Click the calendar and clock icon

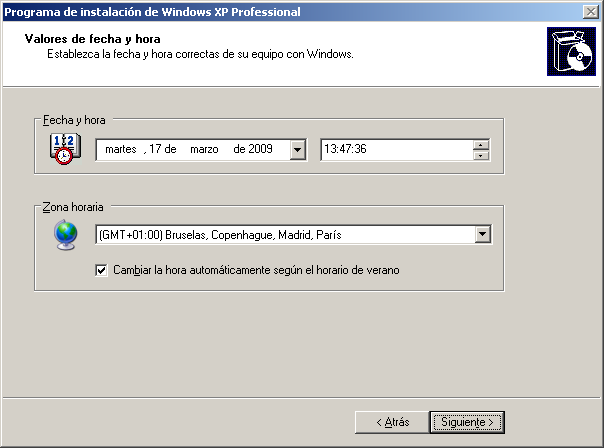pyautogui.click(x=62, y=148)
